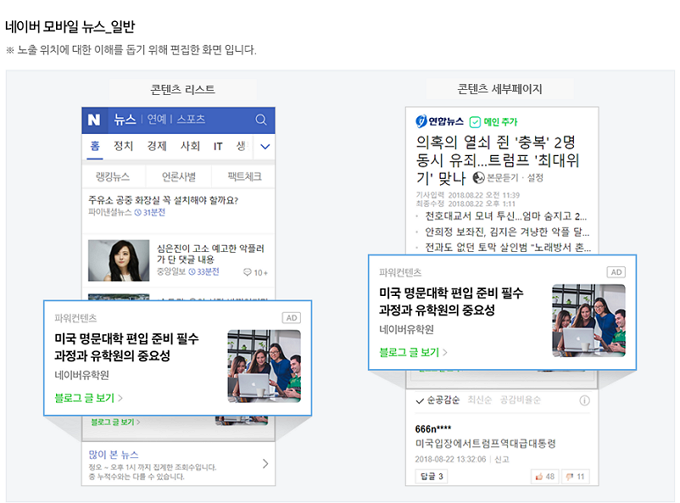This screenshot has width=680, height=503.
Task: Open related link 전과도 없던 토막 살인범
Action: pos(508,248)
